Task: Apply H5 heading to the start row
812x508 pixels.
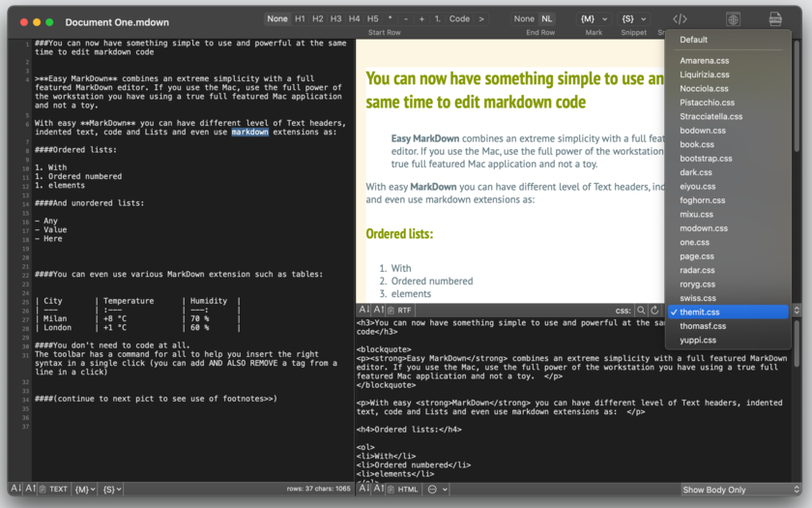Action: pyautogui.click(x=372, y=18)
